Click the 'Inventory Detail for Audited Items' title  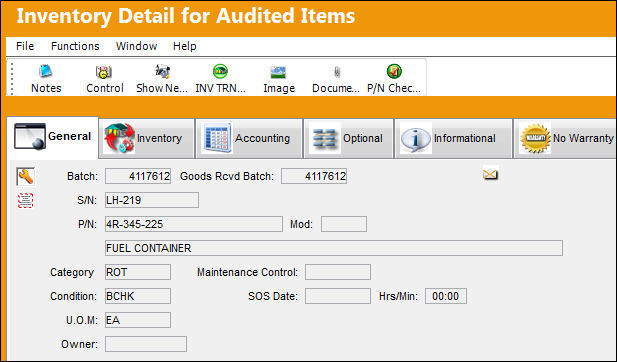coord(186,17)
